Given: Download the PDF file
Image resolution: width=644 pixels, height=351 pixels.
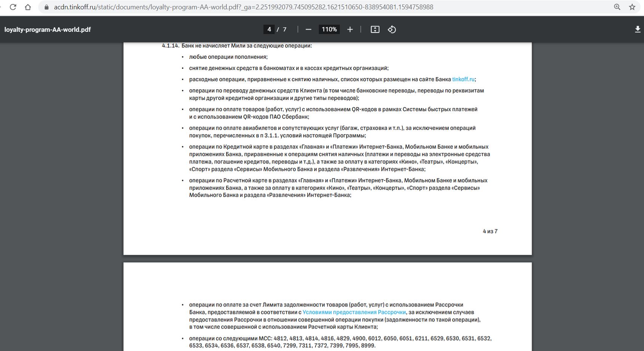Looking at the screenshot, I should point(638,30).
